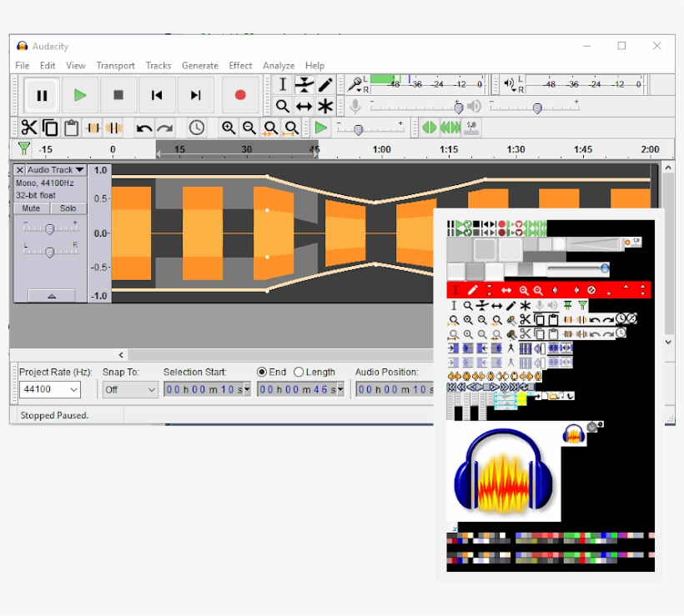Undo the last action

coord(144,128)
